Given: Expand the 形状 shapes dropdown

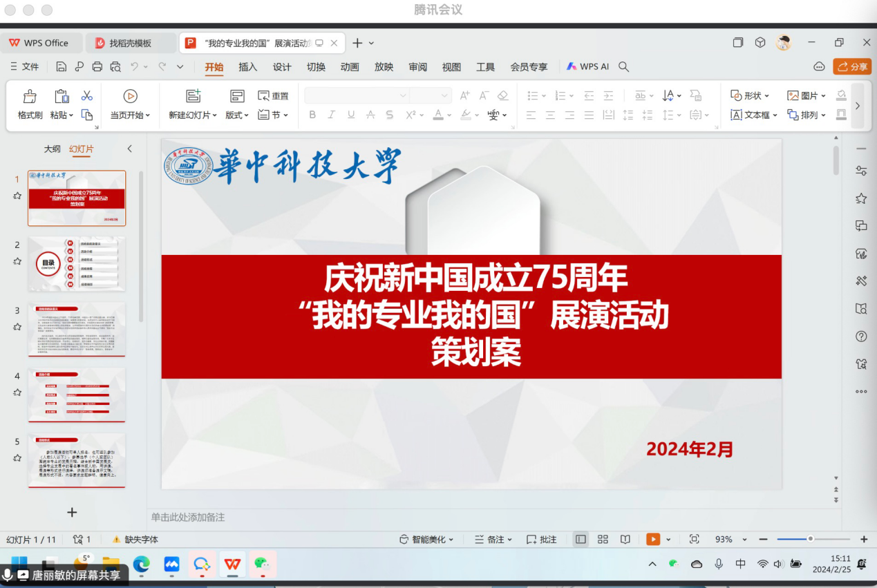Looking at the screenshot, I should [x=750, y=95].
